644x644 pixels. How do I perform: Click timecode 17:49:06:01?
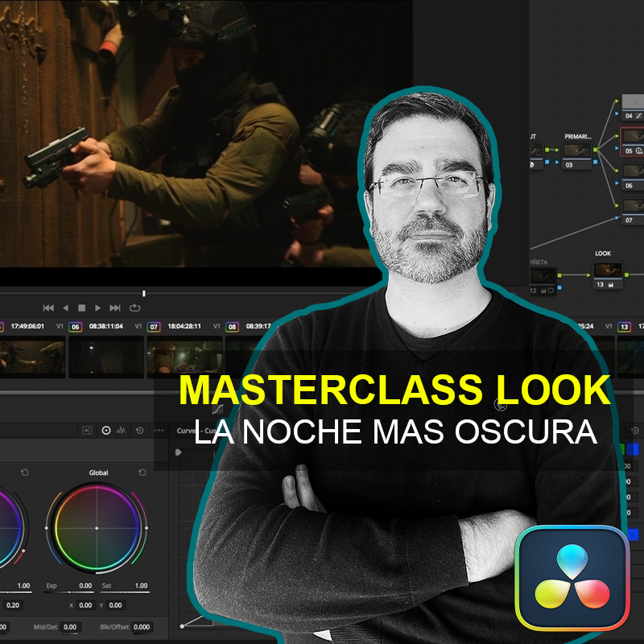coord(27,326)
